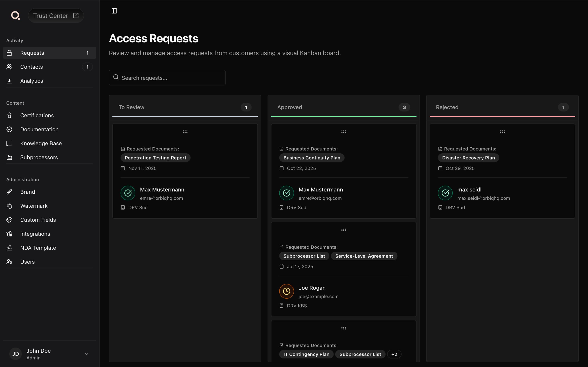
Task: Open the Users admin icon
Action: 9,262
